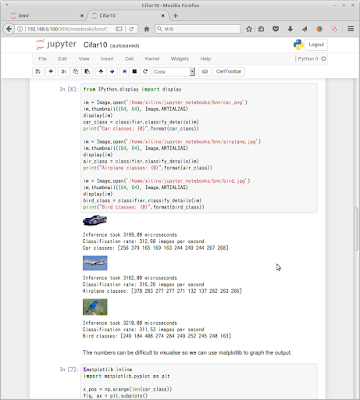Insert a cell below with the plus icon
This screenshot has height=400, width=360.
click(x=51, y=72)
